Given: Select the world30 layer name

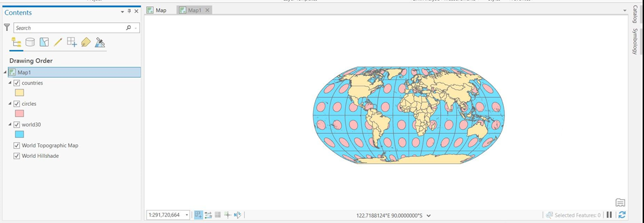Looking at the screenshot, I should pyautogui.click(x=31, y=125).
